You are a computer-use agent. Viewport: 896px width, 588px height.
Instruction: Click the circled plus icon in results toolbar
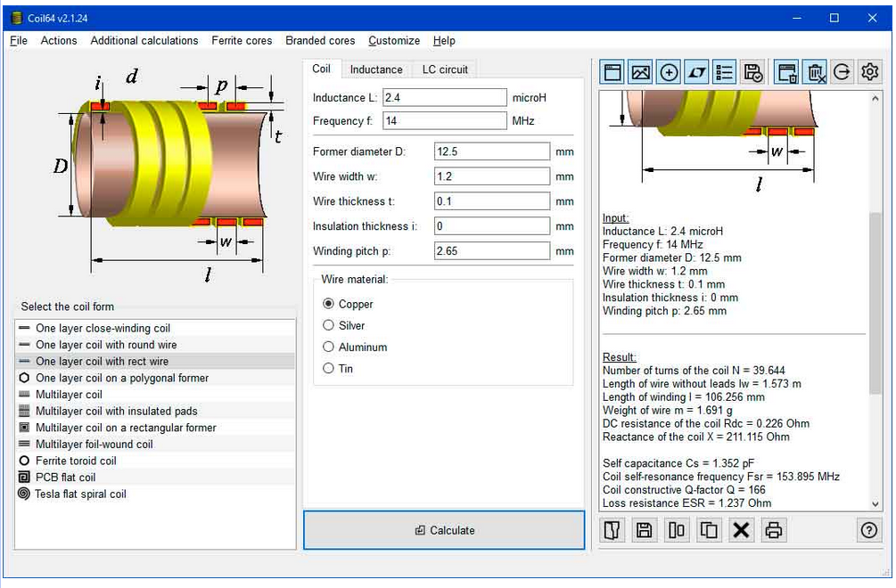click(669, 72)
